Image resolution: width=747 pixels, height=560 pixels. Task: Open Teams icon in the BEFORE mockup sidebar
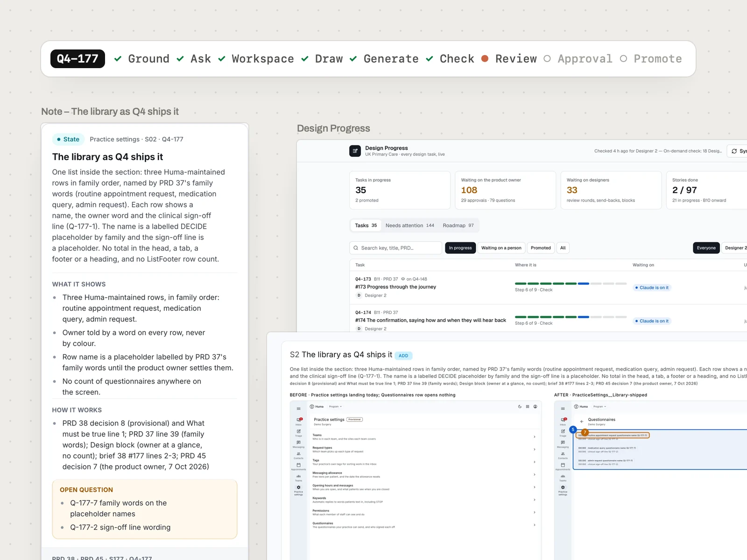pyautogui.click(x=299, y=477)
